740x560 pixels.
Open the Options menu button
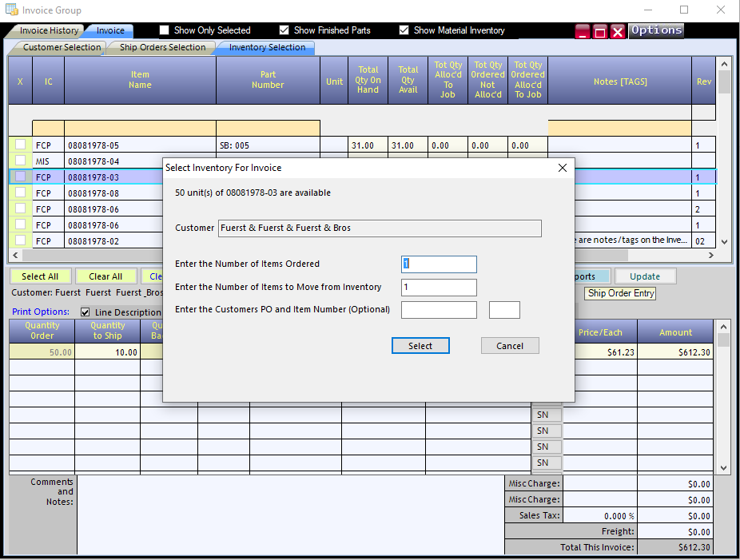tap(656, 30)
